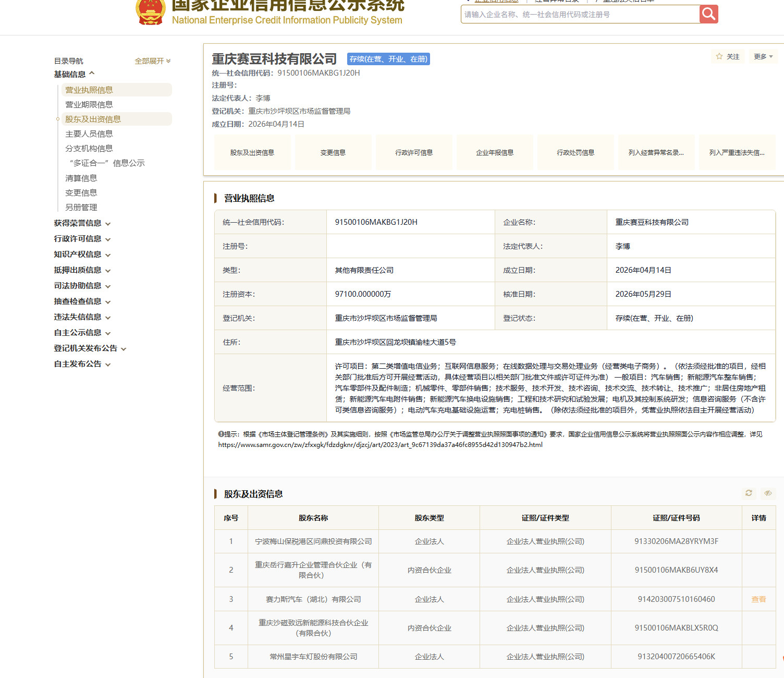Screen dimensions: 784x678
Task: Click shareholder 重庆沙磁致远新能源科技合伙企业
Action: pos(313,628)
